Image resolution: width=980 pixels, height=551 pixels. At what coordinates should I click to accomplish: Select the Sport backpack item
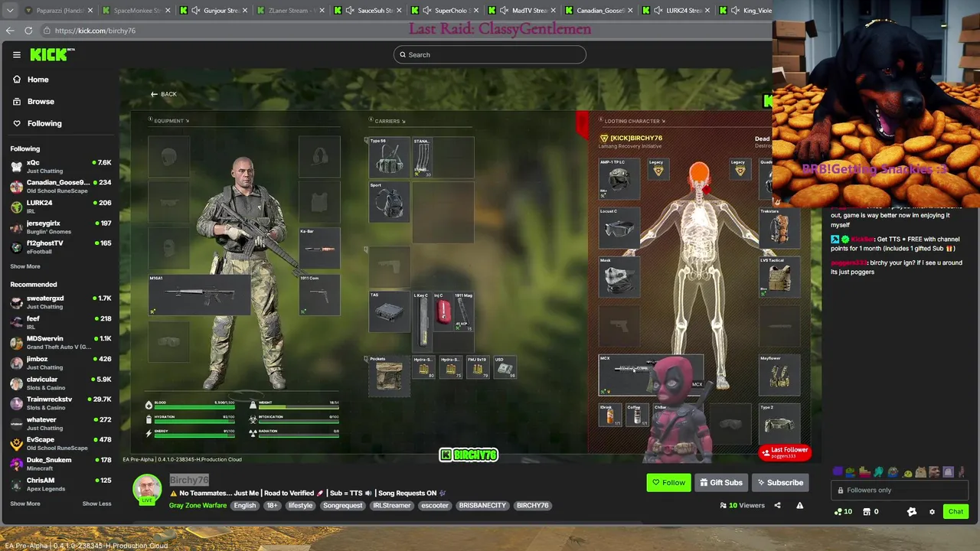click(389, 202)
